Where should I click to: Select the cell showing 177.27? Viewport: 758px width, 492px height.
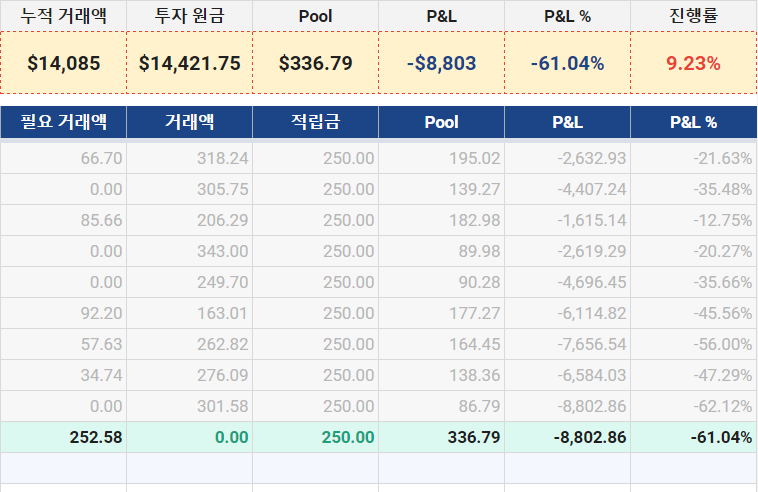pos(441,313)
